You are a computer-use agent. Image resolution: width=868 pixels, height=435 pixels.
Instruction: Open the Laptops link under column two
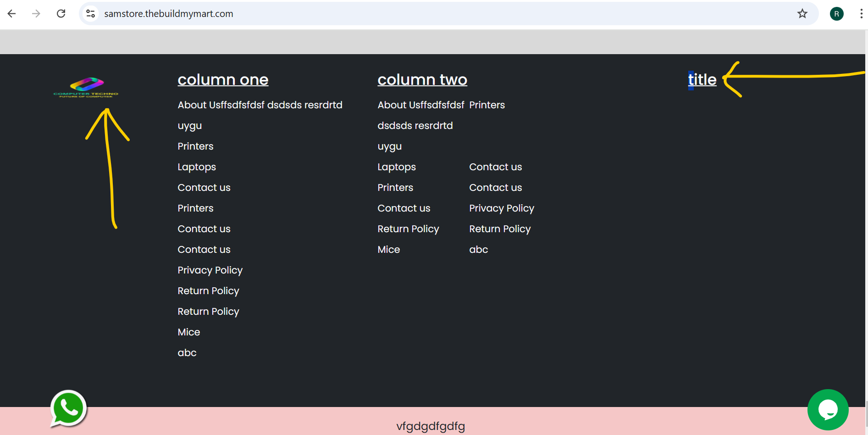[397, 167]
